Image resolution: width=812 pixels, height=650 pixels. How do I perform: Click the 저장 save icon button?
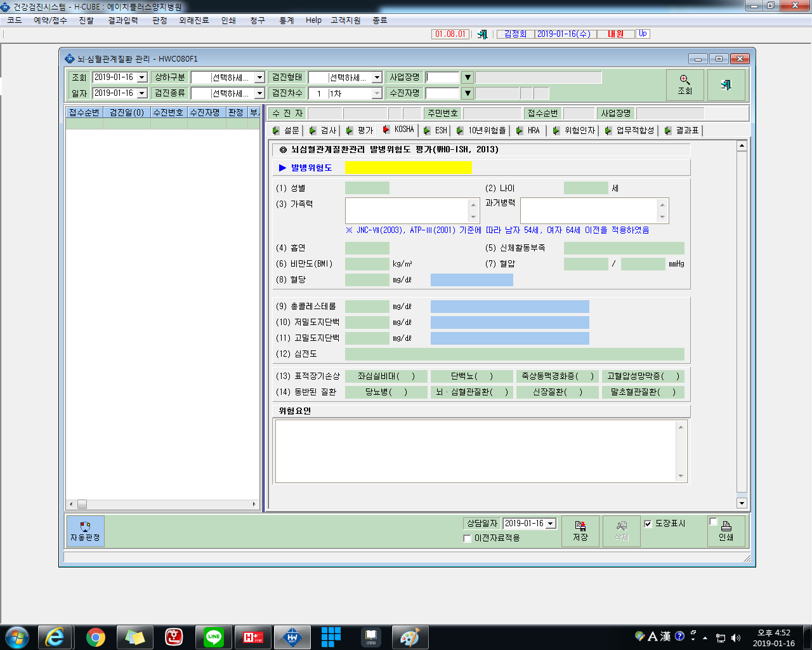(x=580, y=531)
